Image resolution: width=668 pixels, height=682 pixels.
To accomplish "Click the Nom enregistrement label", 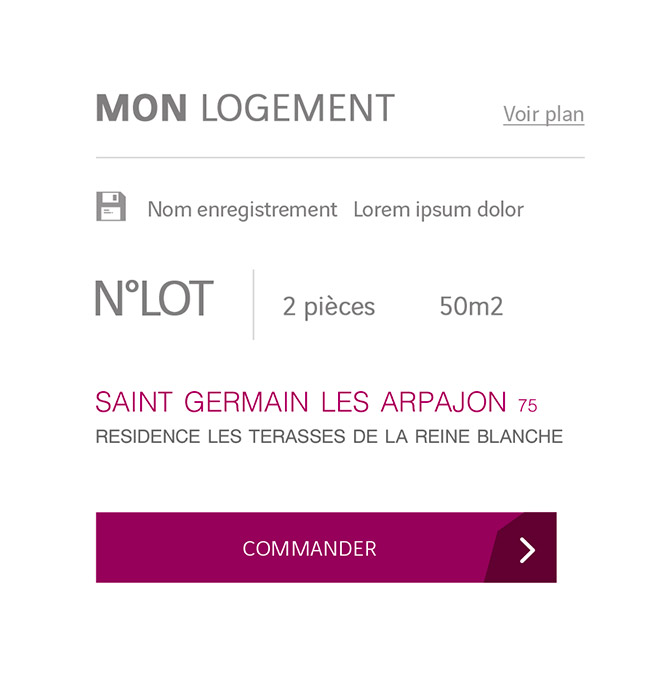I will pyautogui.click(x=242, y=210).
